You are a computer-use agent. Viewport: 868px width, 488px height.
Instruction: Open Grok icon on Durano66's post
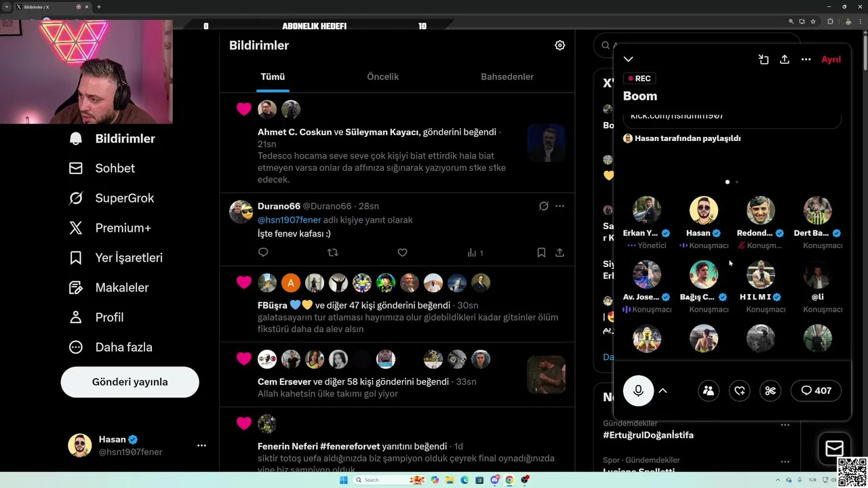[543, 206]
